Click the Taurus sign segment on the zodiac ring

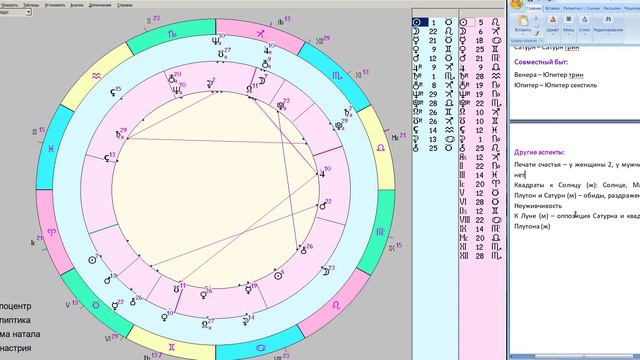(x=96, y=305)
